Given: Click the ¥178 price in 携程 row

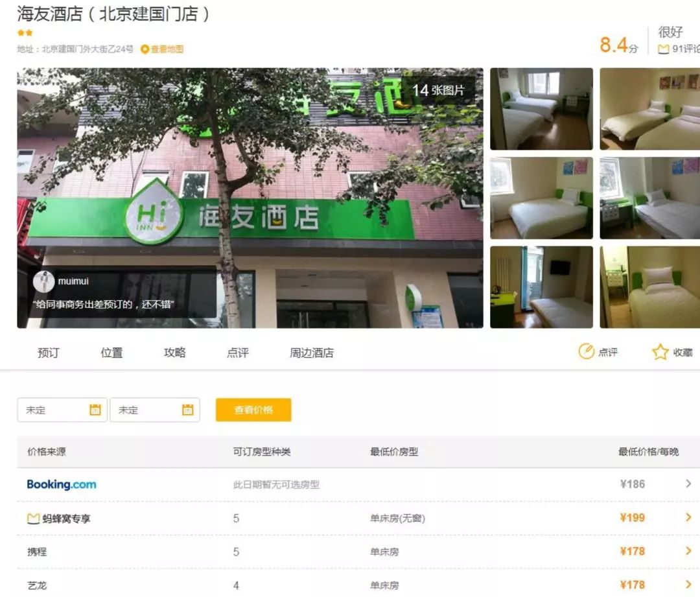Looking at the screenshot, I should (x=633, y=552).
